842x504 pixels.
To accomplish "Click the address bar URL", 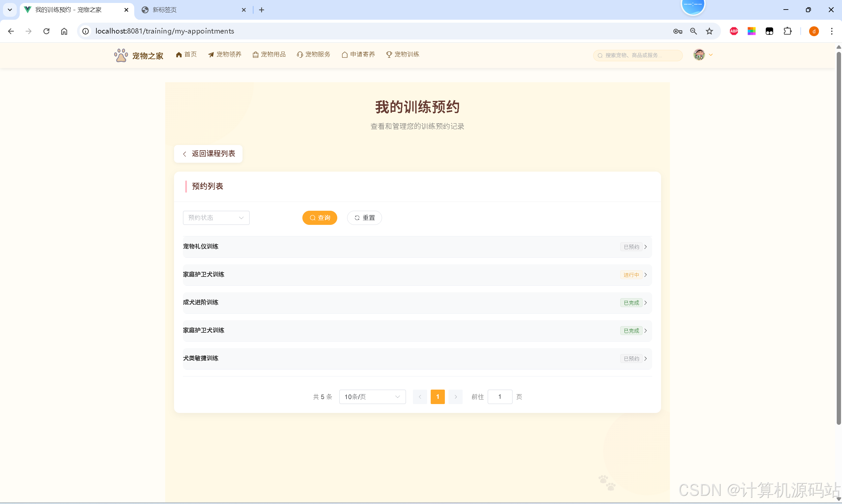I will click(x=165, y=31).
